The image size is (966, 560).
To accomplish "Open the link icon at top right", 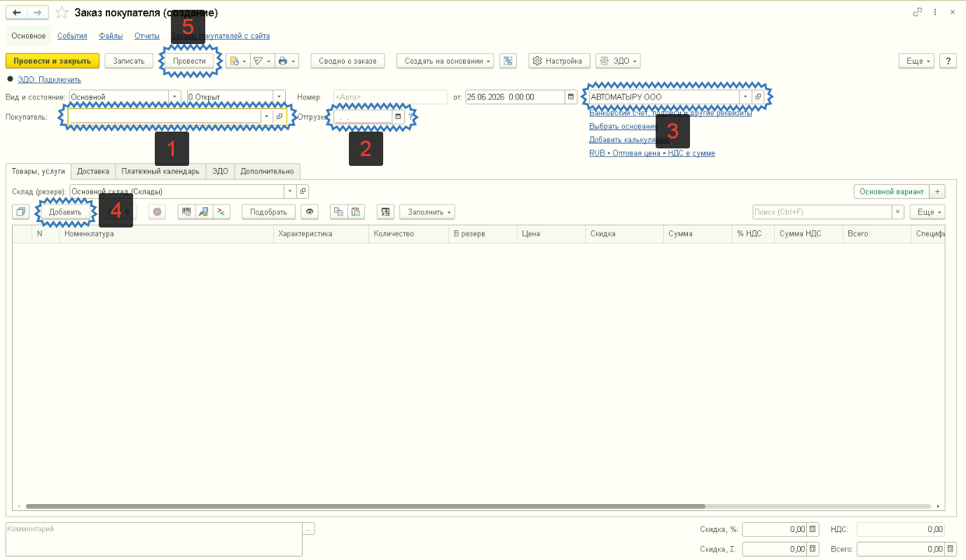I will pos(918,13).
